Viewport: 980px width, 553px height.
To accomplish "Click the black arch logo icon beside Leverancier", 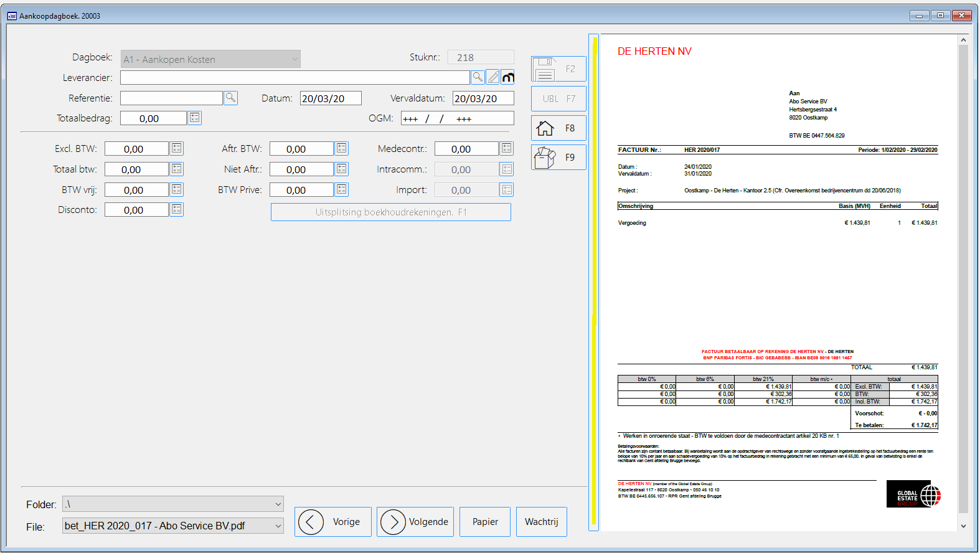I will (508, 77).
